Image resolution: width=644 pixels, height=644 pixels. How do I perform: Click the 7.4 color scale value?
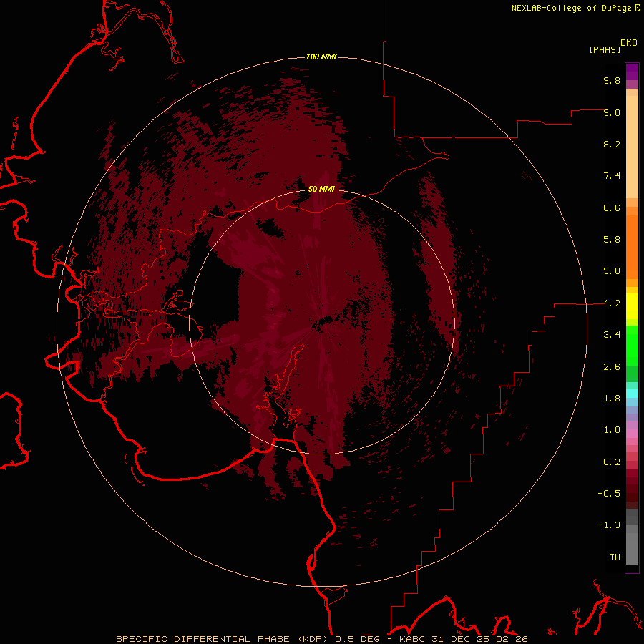tap(612, 176)
